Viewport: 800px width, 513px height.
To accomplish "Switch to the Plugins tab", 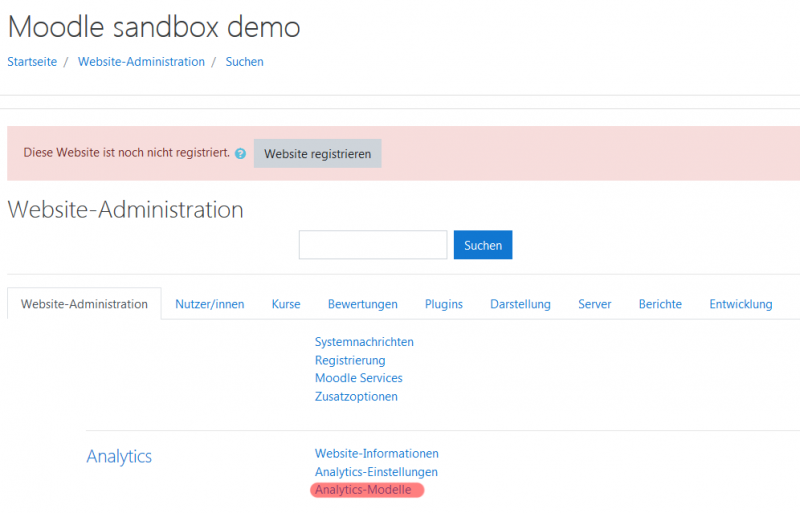I will 444,304.
